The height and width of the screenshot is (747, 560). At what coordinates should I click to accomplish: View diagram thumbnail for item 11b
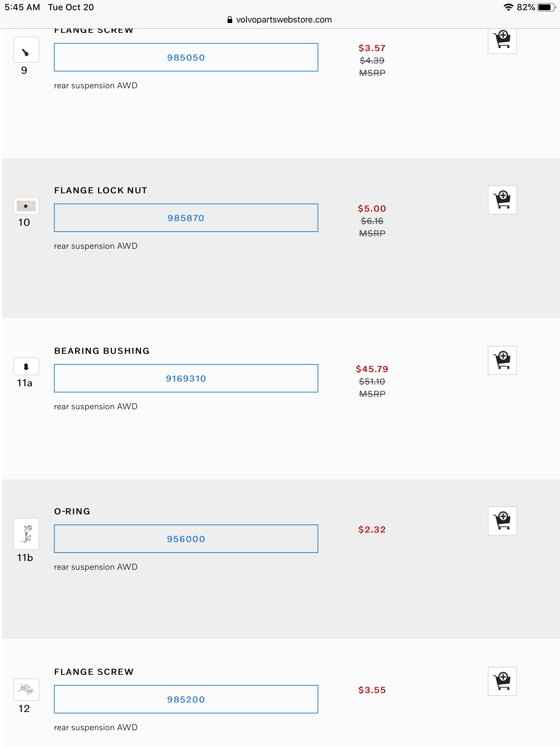click(x=26, y=534)
